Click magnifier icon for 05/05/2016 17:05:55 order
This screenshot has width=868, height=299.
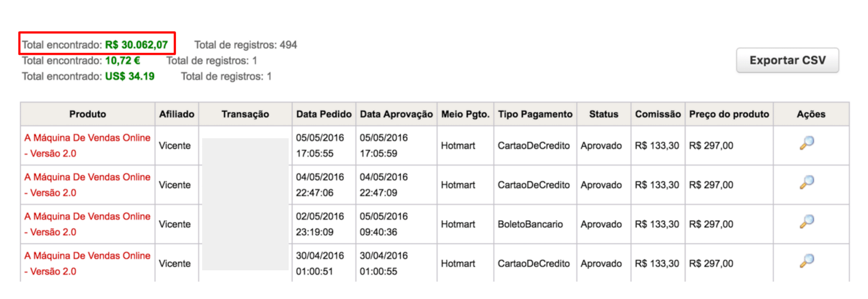(807, 143)
